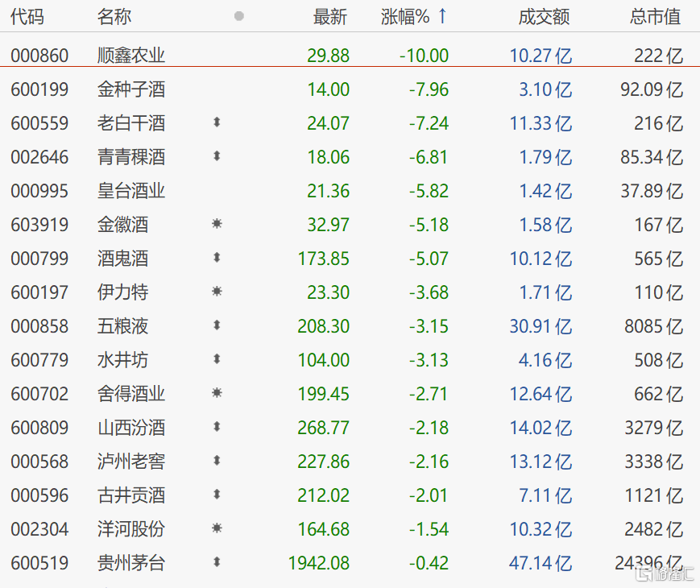
Task: Click latest price 1942.08
Action: click(319, 564)
